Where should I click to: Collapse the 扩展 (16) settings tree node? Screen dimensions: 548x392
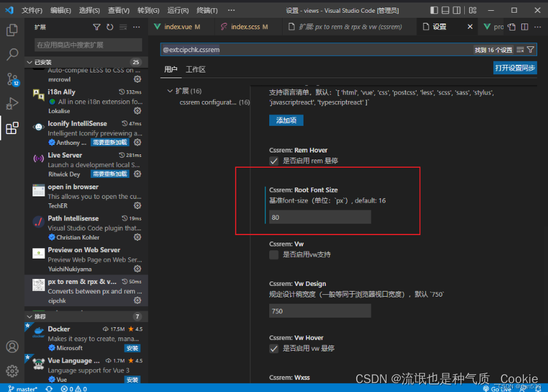170,91
